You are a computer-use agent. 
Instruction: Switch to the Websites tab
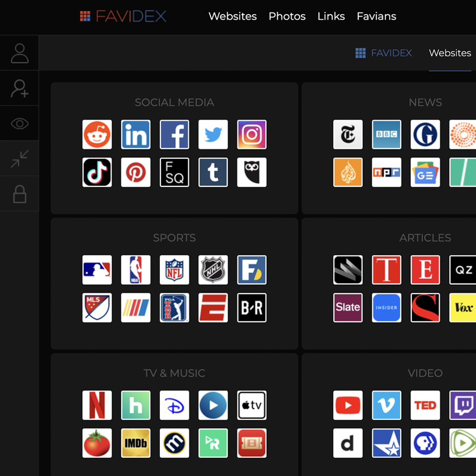point(450,53)
